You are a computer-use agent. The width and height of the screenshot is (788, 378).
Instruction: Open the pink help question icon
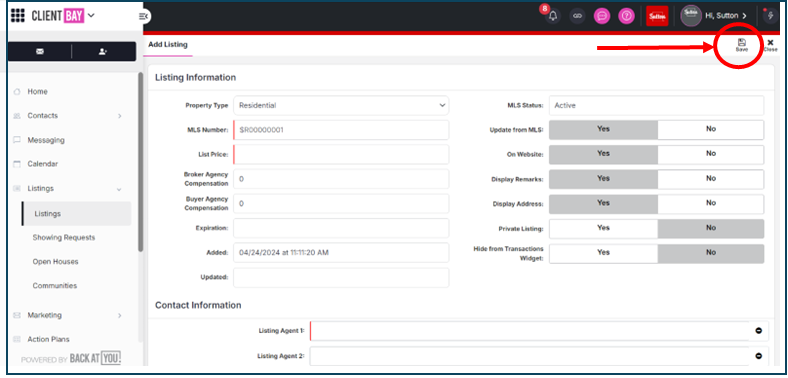pyautogui.click(x=626, y=16)
